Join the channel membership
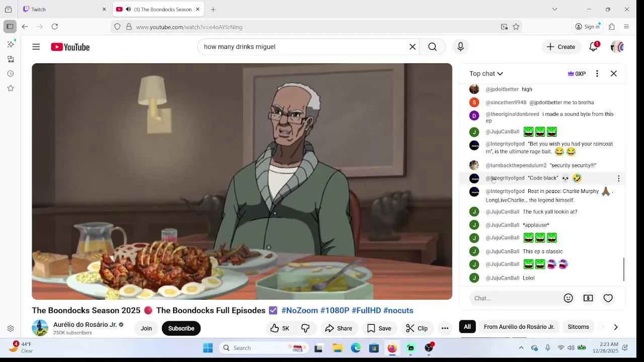Screen dimensions: 644x362 pyautogui.click(x=146, y=328)
